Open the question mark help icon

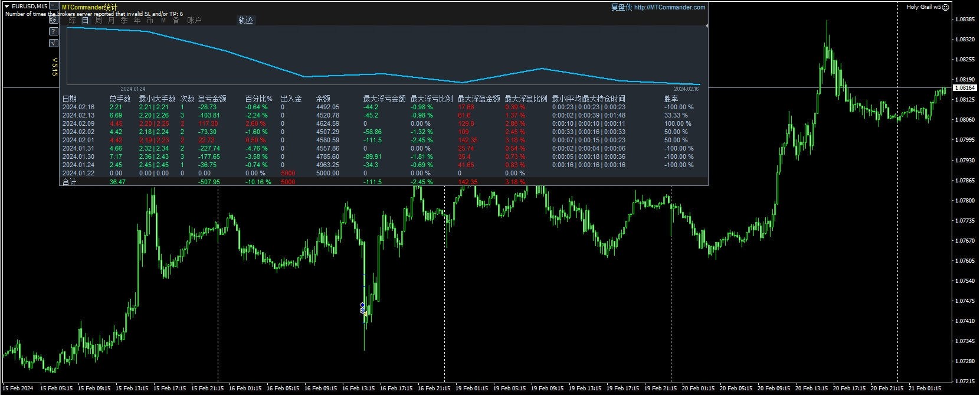(x=54, y=31)
